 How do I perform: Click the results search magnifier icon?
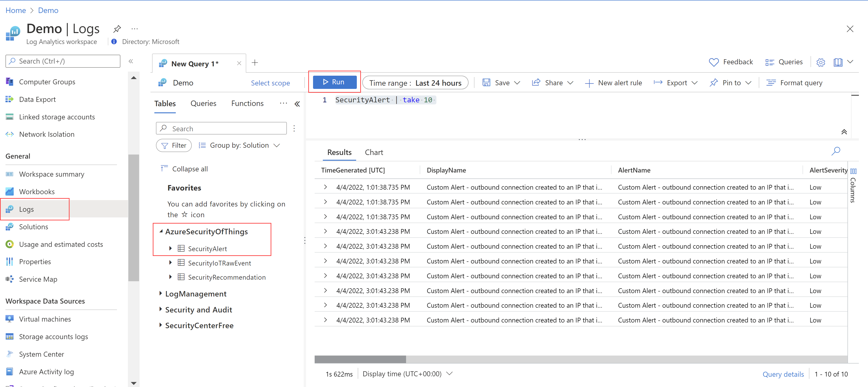pyautogui.click(x=836, y=151)
